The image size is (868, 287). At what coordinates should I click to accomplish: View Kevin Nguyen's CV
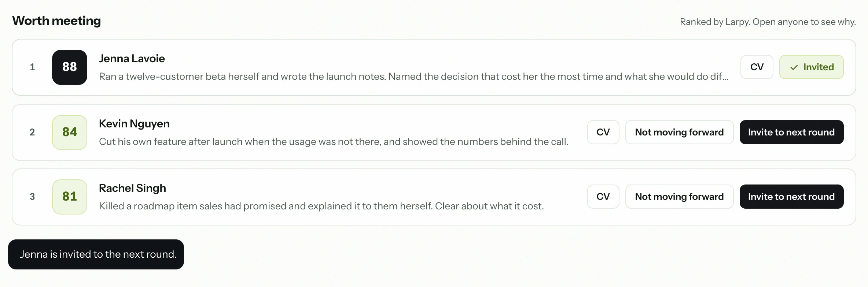[603, 132]
